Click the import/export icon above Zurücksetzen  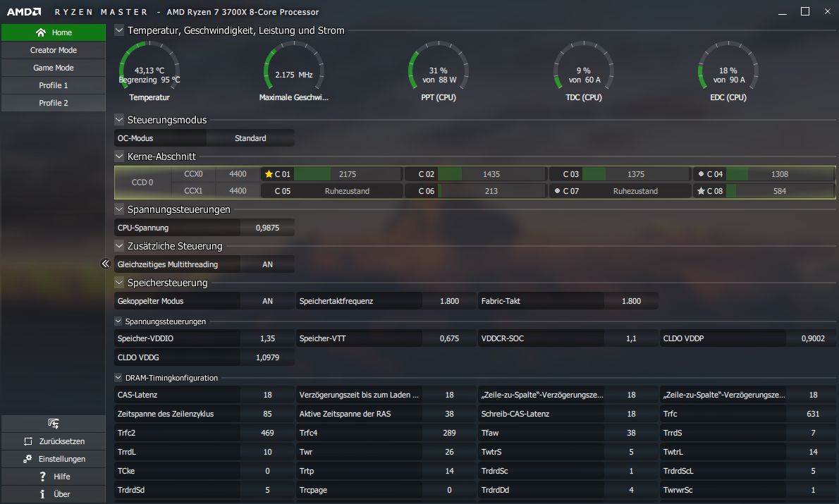53,424
